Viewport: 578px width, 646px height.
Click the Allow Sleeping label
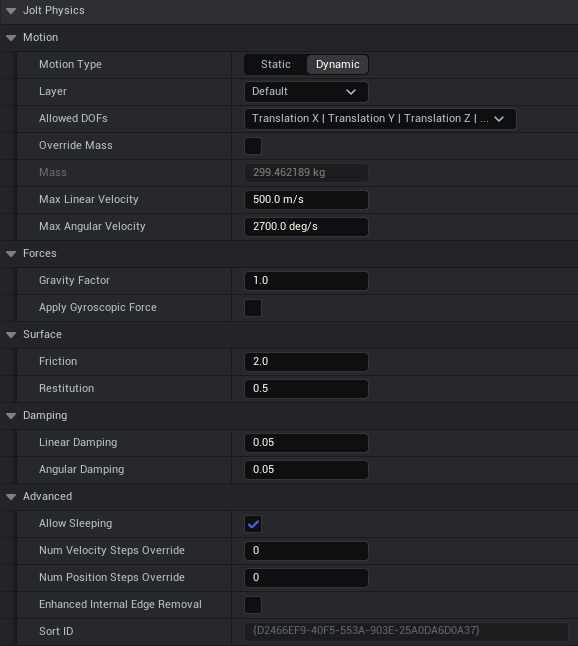pos(75,524)
